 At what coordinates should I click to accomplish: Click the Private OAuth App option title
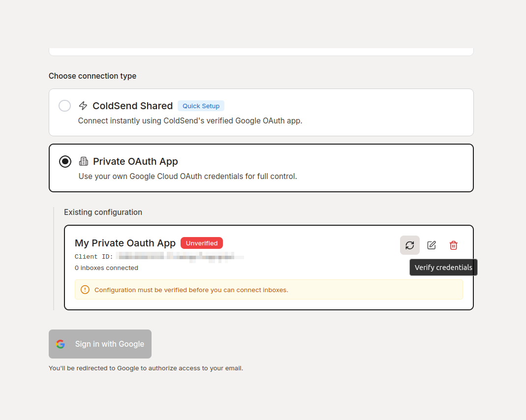tap(135, 161)
